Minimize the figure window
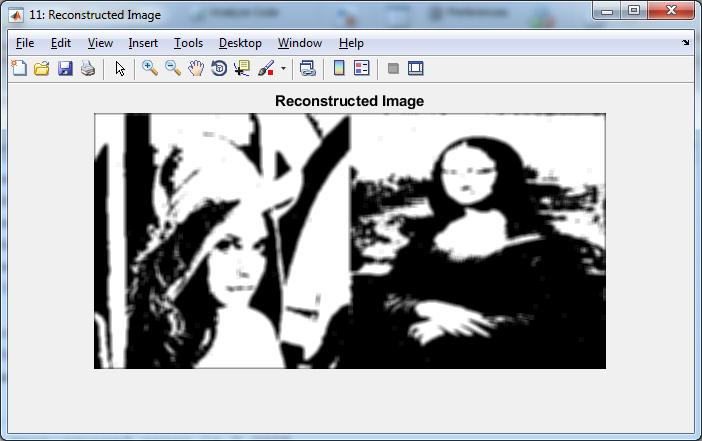 (x=607, y=11)
